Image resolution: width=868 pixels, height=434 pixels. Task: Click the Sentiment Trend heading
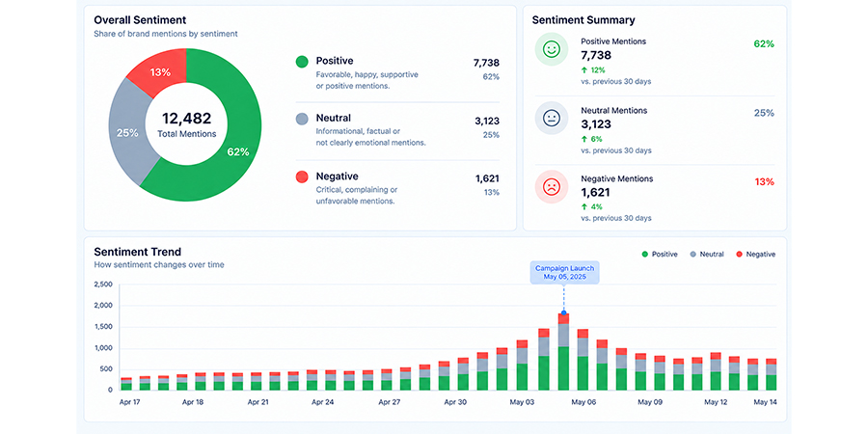coord(137,252)
